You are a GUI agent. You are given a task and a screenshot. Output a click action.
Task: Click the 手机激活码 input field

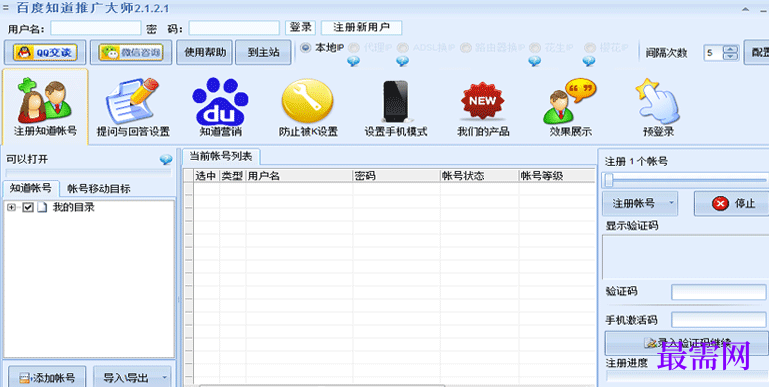click(x=718, y=320)
